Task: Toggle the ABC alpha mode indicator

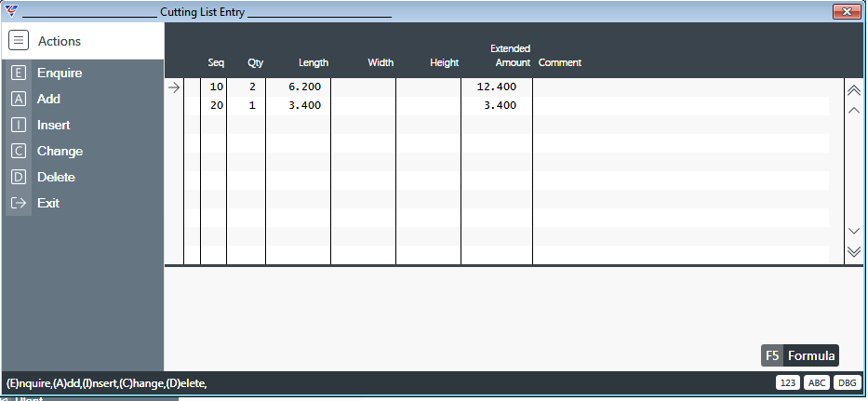Action: [817, 382]
